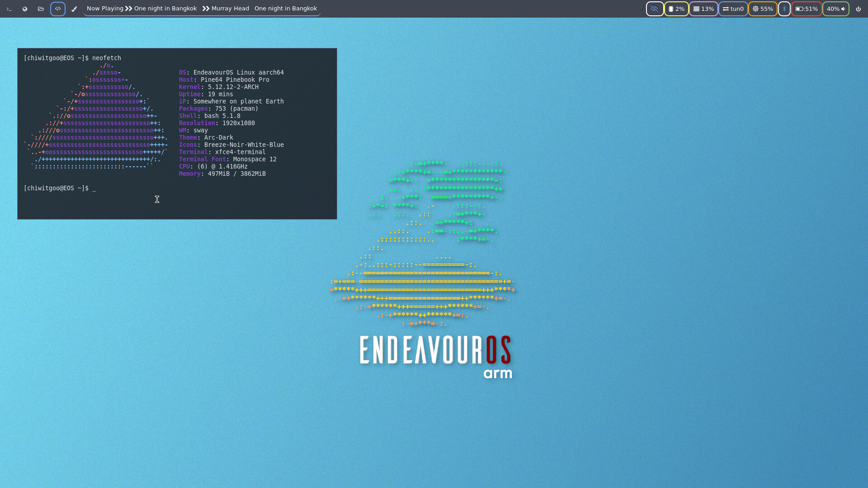
Task: Open the paintbrush theme icon
Action: 74,9
